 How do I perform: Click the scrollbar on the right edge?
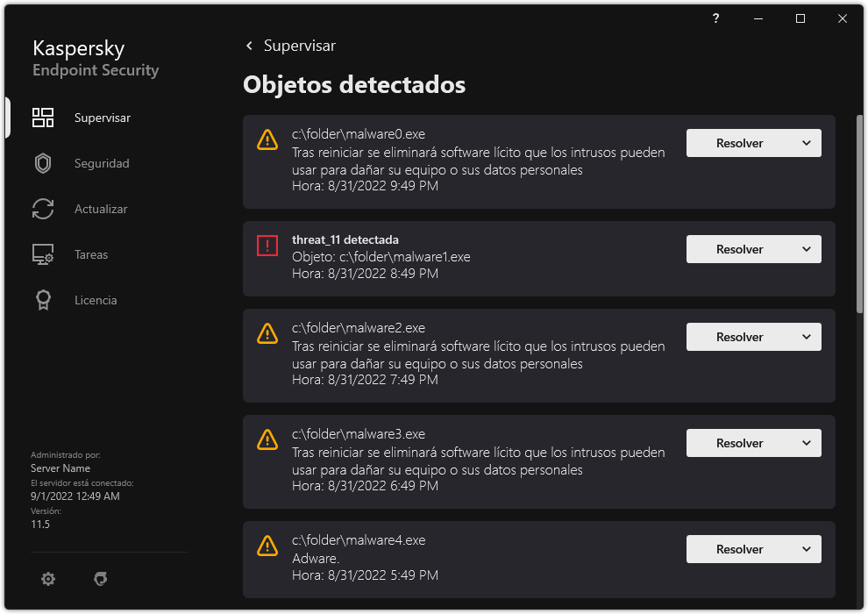point(857,202)
